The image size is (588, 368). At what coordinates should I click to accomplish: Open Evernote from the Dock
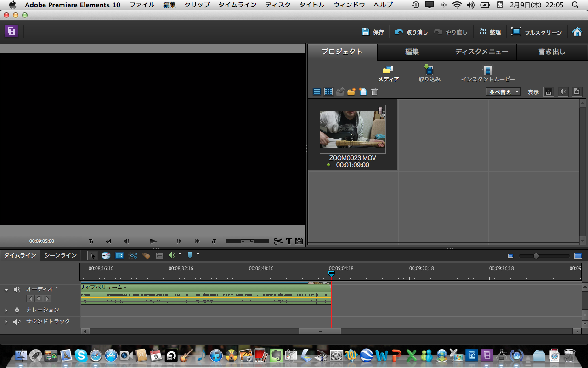click(276, 355)
